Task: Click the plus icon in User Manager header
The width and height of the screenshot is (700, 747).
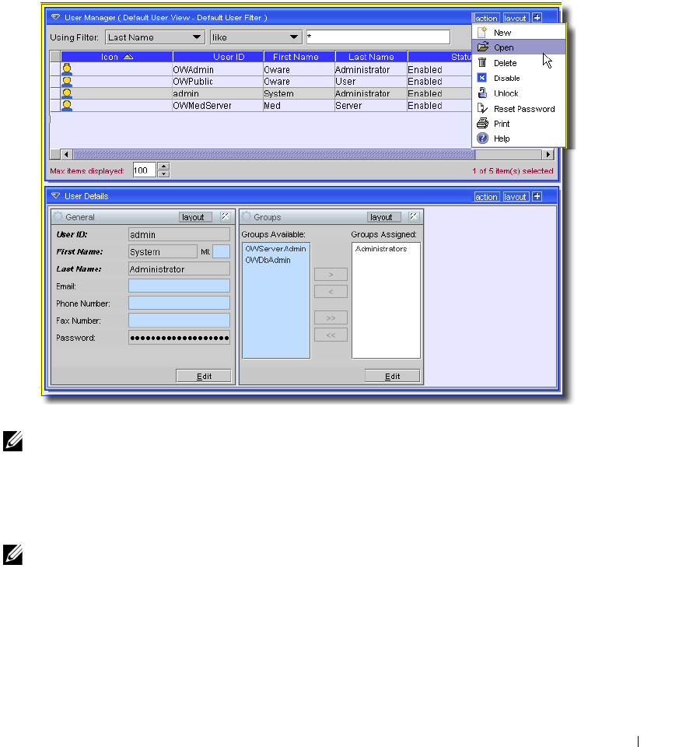Action: pyautogui.click(x=537, y=18)
